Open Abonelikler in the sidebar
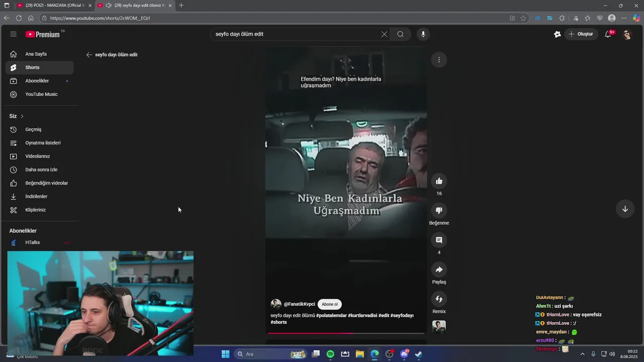 tap(40, 81)
